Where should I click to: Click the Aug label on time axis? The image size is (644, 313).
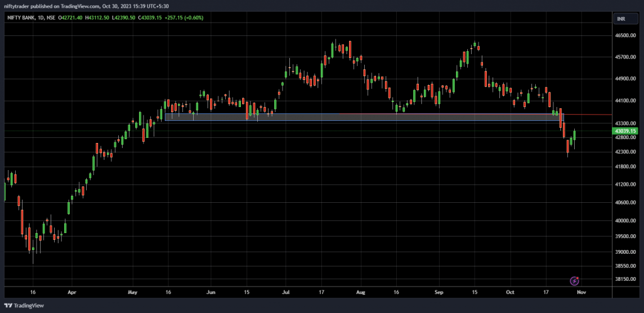[x=360, y=292]
